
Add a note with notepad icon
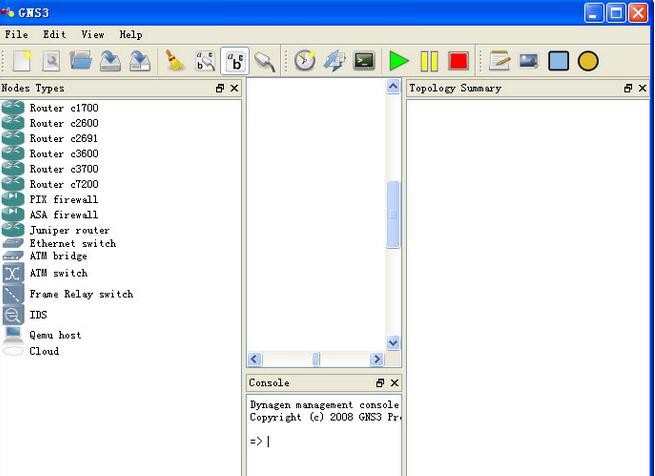500,61
